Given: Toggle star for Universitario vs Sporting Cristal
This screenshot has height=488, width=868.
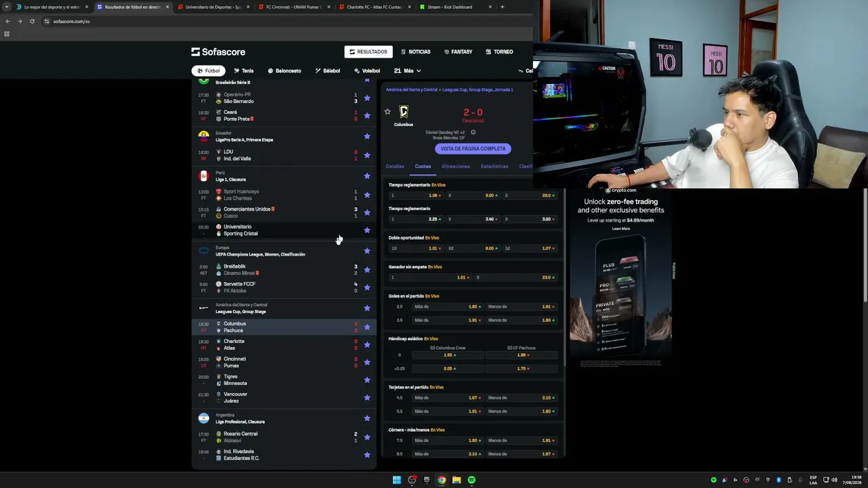Looking at the screenshot, I should tap(367, 230).
